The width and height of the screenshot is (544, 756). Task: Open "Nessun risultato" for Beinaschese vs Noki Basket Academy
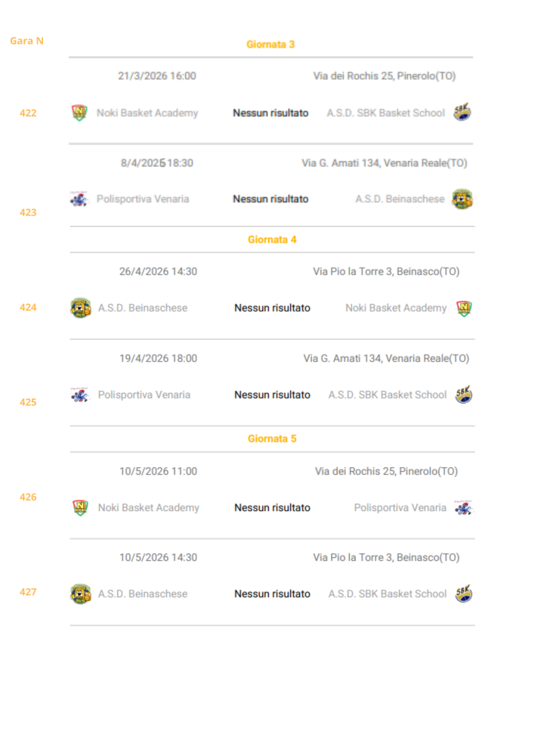[x=272, y=308]
